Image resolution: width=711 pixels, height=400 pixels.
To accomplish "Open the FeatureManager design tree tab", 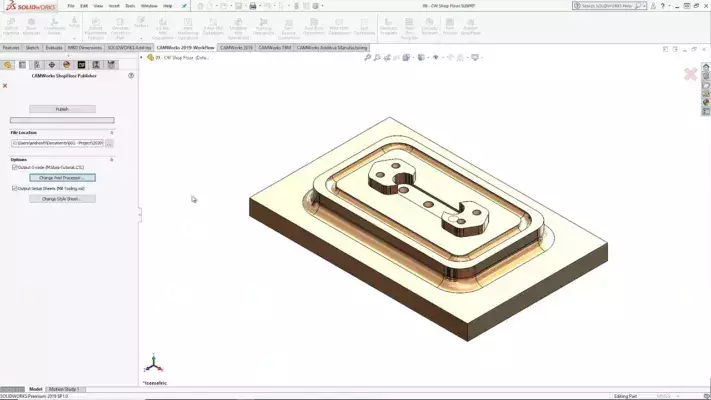I will (x=7, y=65).
